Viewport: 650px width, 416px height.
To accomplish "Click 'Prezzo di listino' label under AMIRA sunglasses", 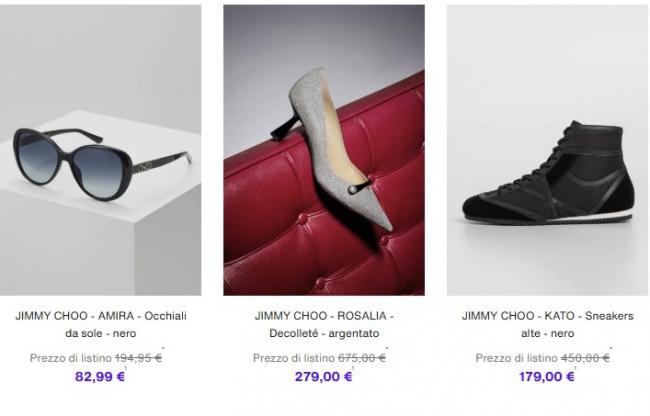I will (71, 358).
